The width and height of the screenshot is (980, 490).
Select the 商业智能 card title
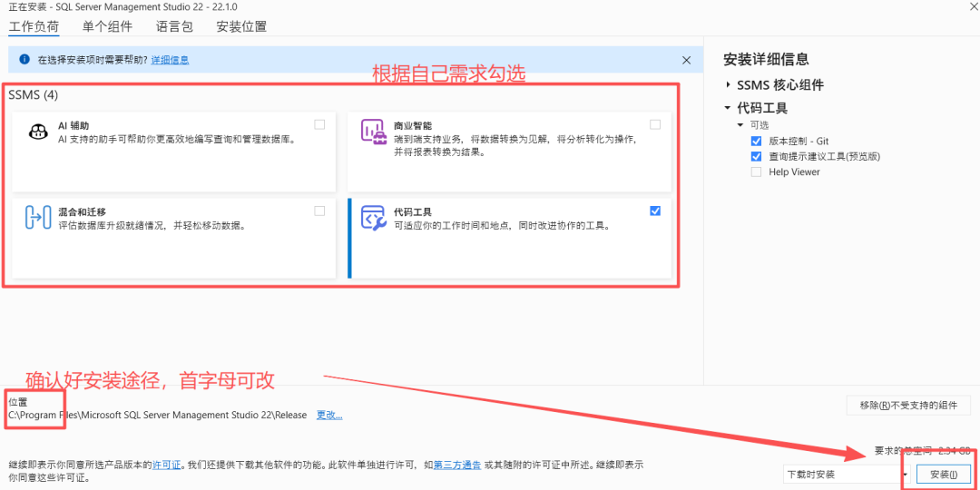[x=413, y=125]
